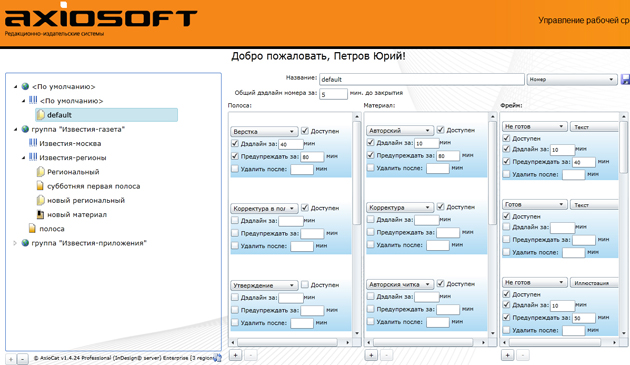Click globe icon of группа "Известия-приложения"
Image resolution: width=630 pixels, height=365 pixels.
tap(25, 243)
